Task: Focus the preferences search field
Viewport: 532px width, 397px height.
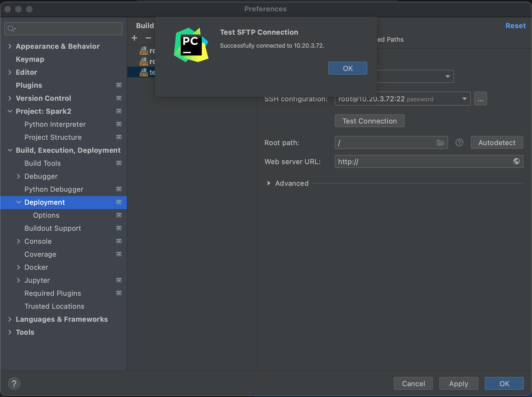Action: (68, 29)
